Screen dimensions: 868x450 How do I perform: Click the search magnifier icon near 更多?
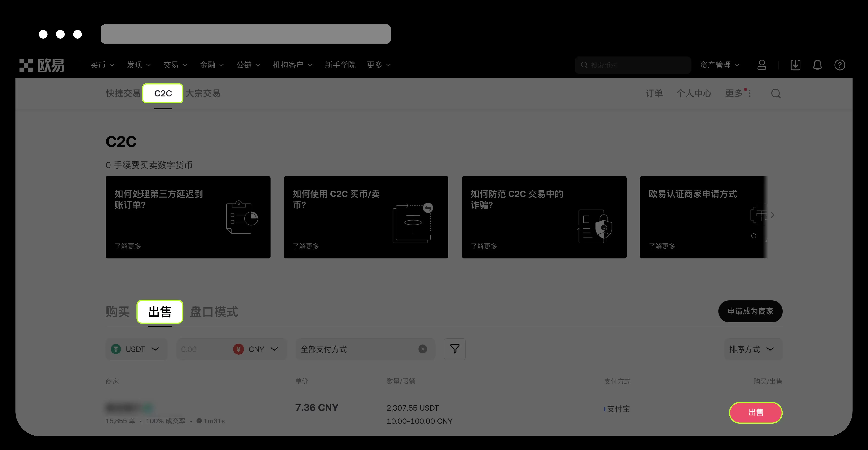click(x=776, y=93)
